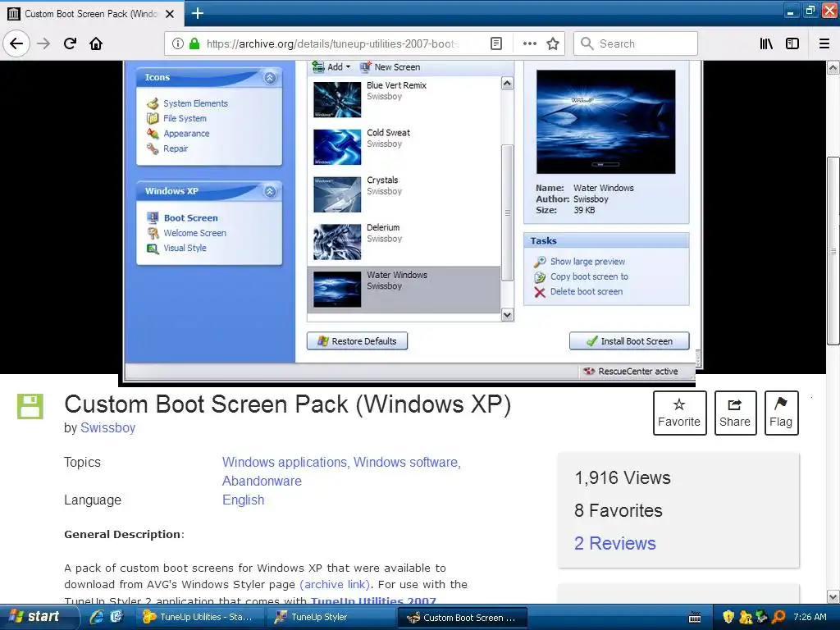Image resolution: width=840 pixels, height=630 pixels.
Task: Flag this archive item
Action: (x=781, y=413)
